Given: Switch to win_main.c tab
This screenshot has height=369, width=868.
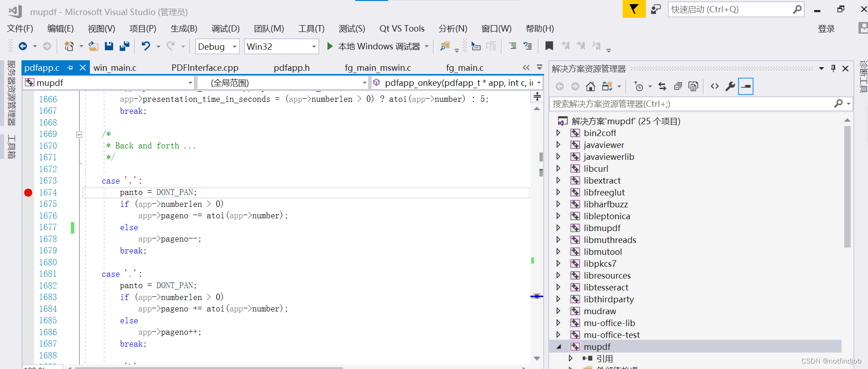Looking at the screenshot, I should pyautogui.click(x=115, y=68).
